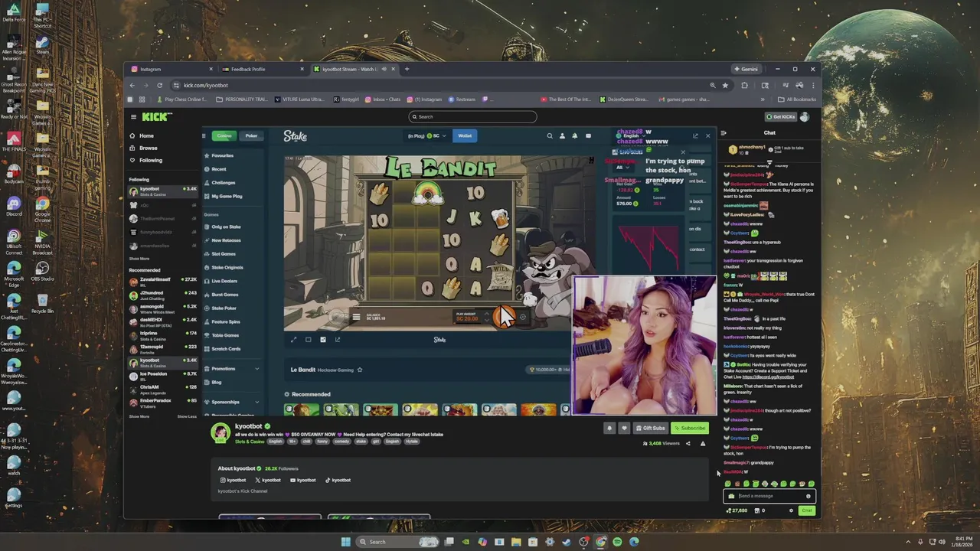
Task: Expand hidden bookmarks chevron
Action: [762, 99]
